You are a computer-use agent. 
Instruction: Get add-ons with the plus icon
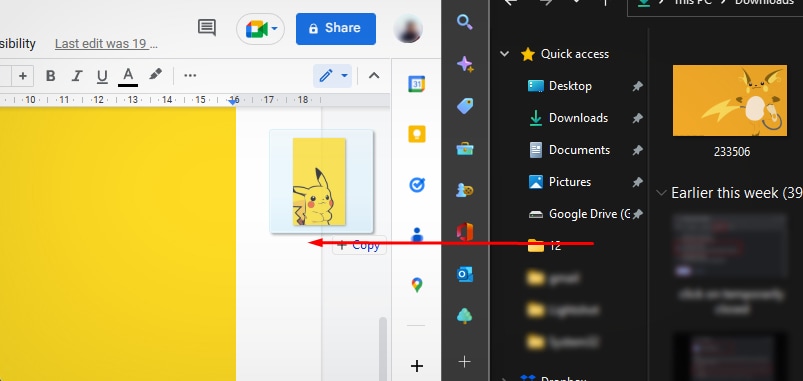[417, 366]
